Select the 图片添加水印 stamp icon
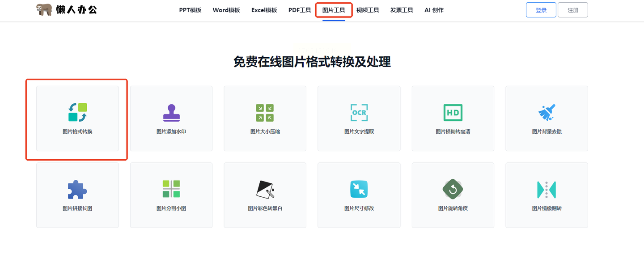 click(x=171, y=113)
